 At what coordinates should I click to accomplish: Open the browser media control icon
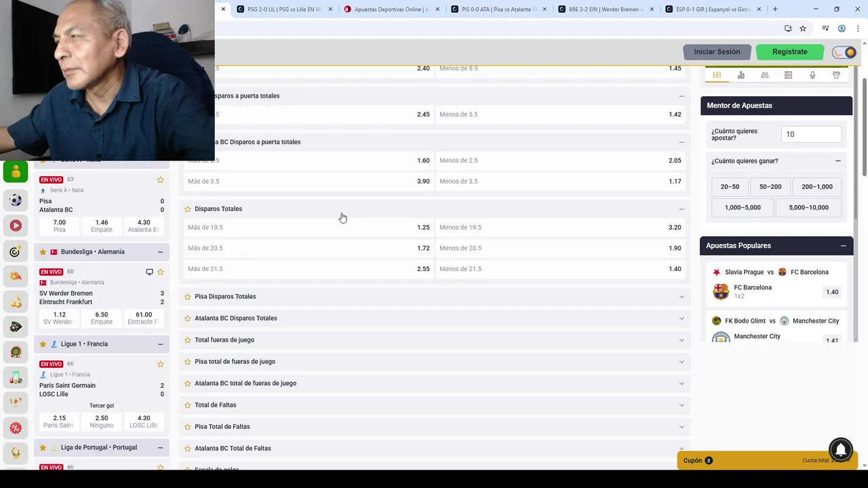[825, 28]
